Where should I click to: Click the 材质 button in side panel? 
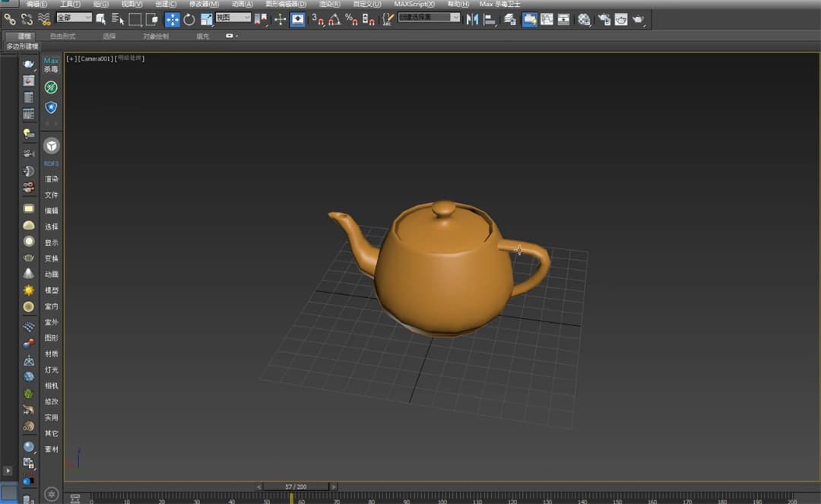(51, 354)
